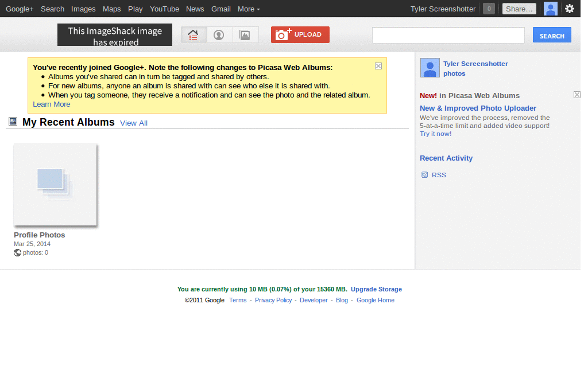Open the notifications counter showing 0
The image size is (588, 370).
pyautogui.click(x=489, y=9)
